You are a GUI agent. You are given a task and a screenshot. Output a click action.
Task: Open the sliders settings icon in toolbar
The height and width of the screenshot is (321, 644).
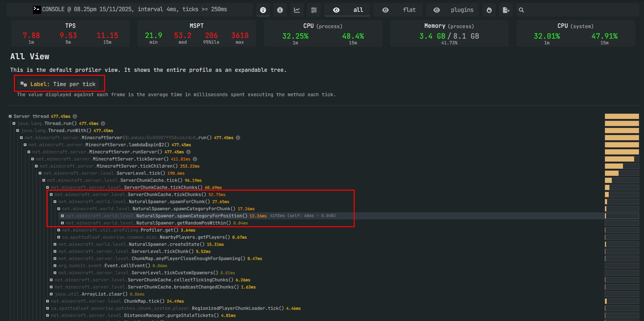(x=314, y=10)
